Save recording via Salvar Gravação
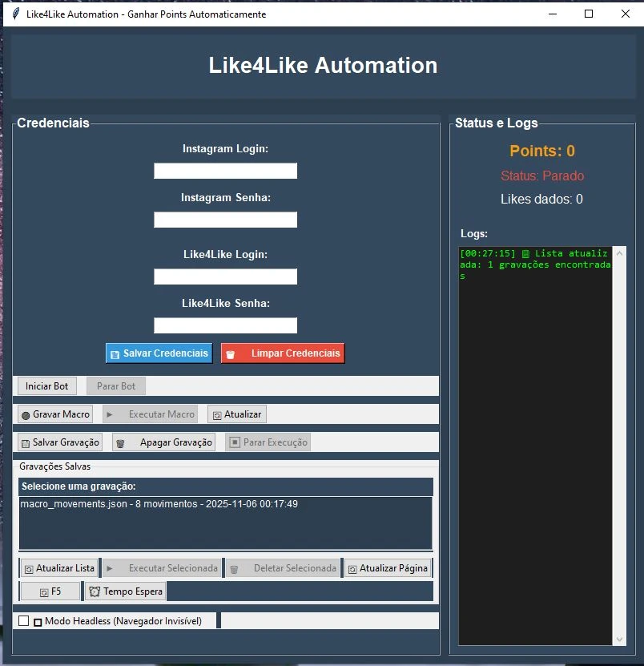Image resolution: width=644 pixels, height=666 pixels. pos(60,442)
